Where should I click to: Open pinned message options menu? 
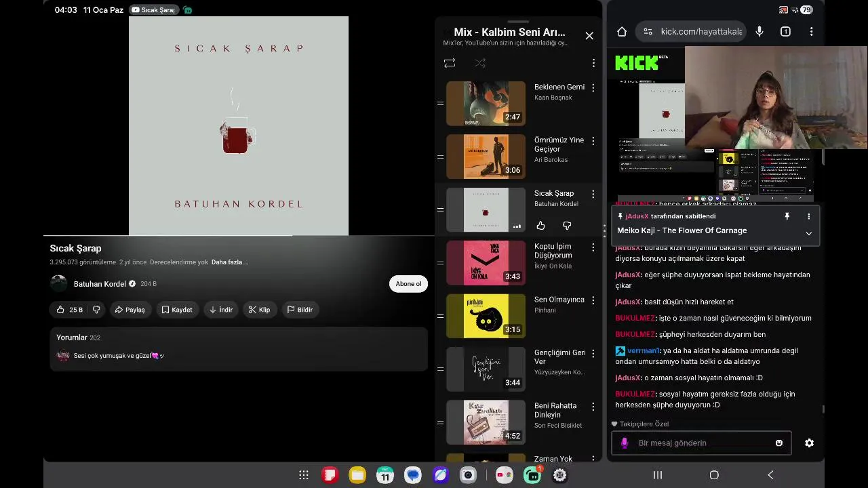pyautogui.click(x=808, y=216)
